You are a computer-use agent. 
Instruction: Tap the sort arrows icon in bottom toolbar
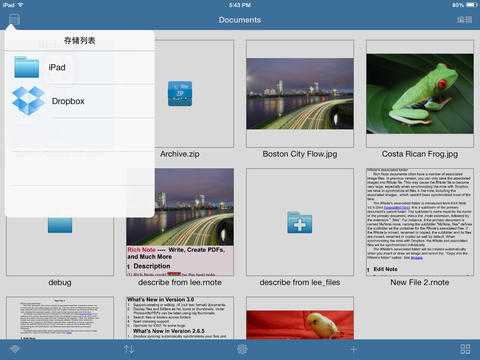(x=129, y=349)
